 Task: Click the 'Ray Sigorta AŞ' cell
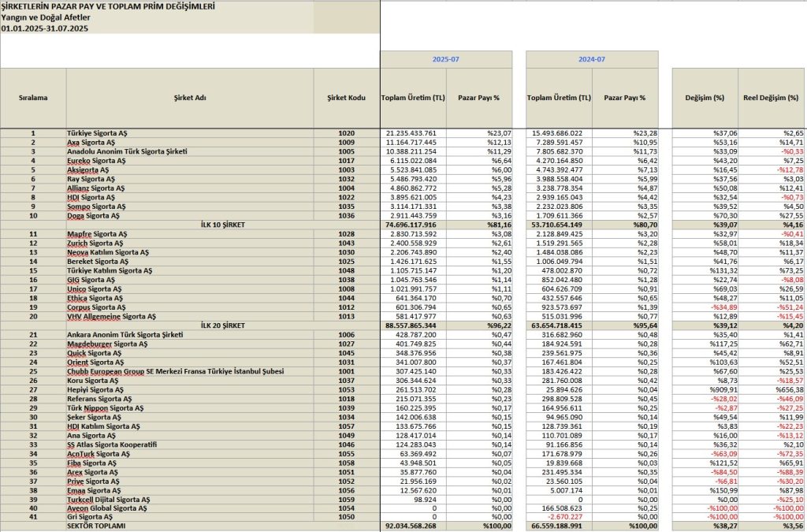[x=190, y=179]
